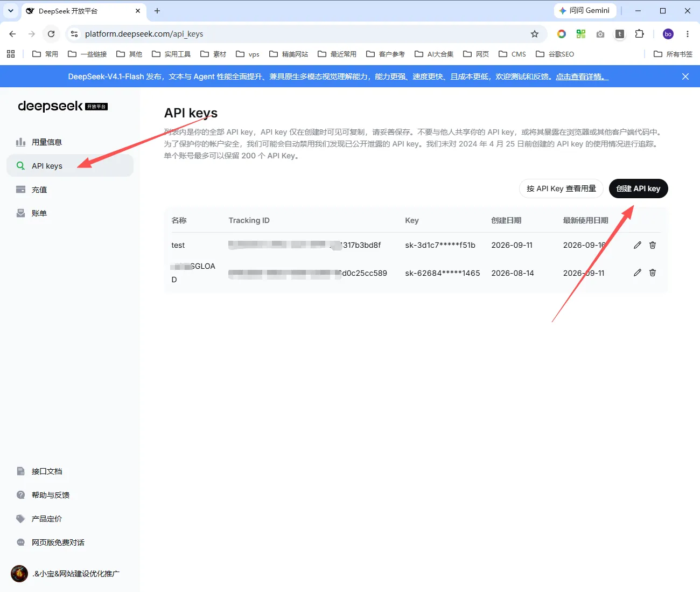Click the camera extension icon
Viewport: 700px width, 592px height.
600,34
